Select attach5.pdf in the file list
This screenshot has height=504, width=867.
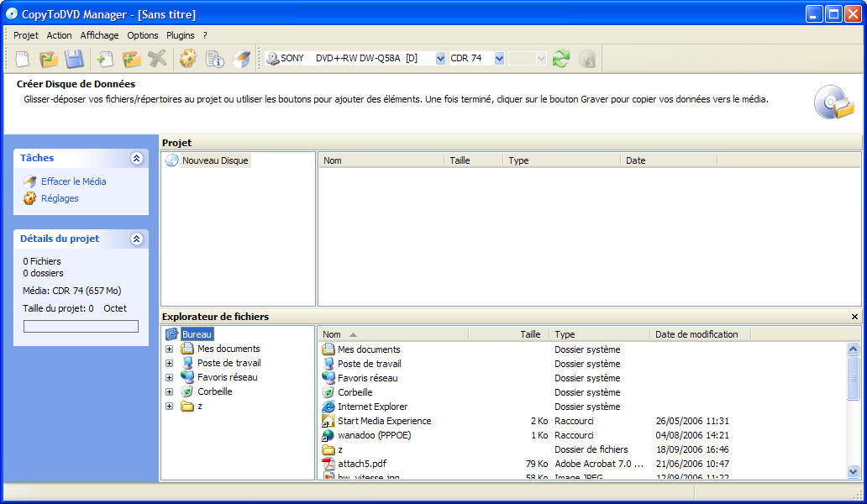point(362,464)
